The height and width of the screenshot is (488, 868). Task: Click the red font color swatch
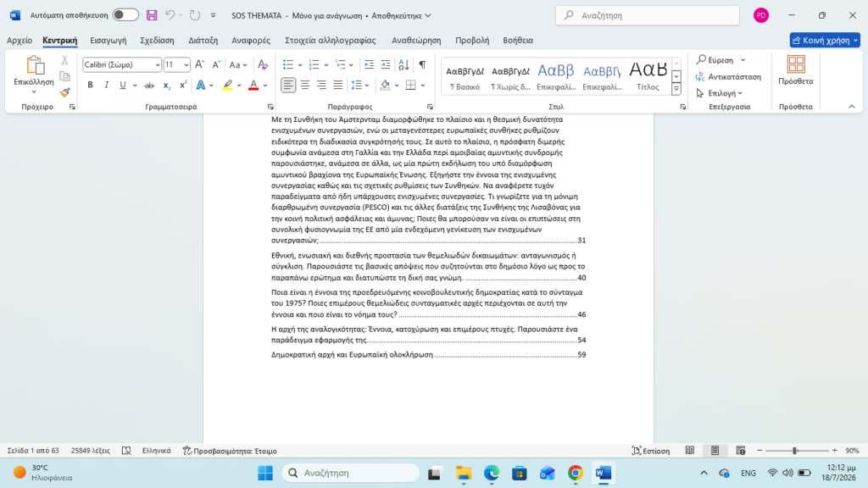[253, 86]
